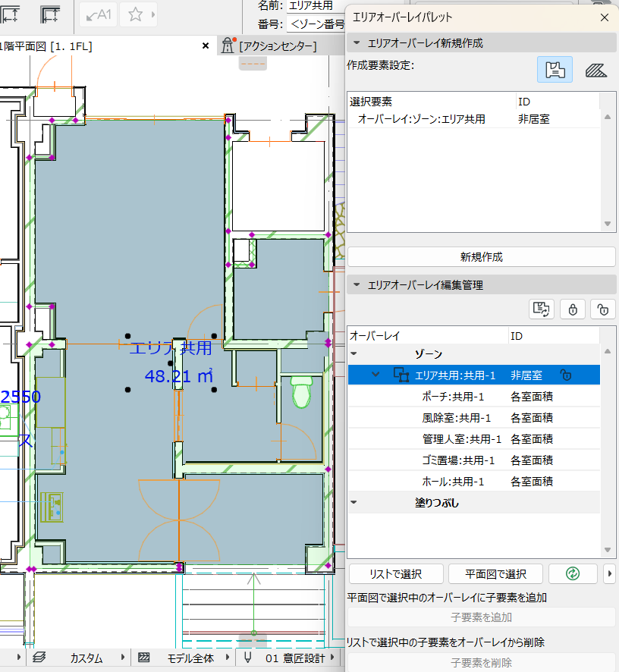Click the 番号 field showing <ゾーン番号
This screenshot has width=619, height=672.
[316, 24]
